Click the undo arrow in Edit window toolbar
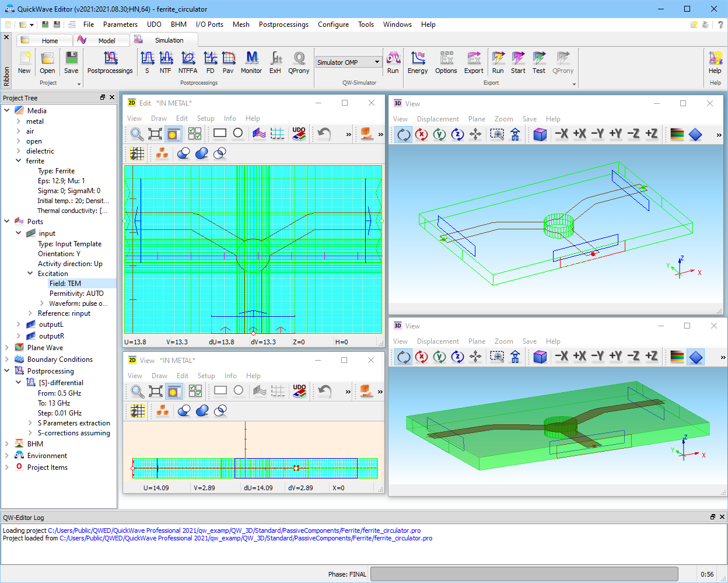The width and height of the screenshot is (728, 583). (x=324, y=134)
